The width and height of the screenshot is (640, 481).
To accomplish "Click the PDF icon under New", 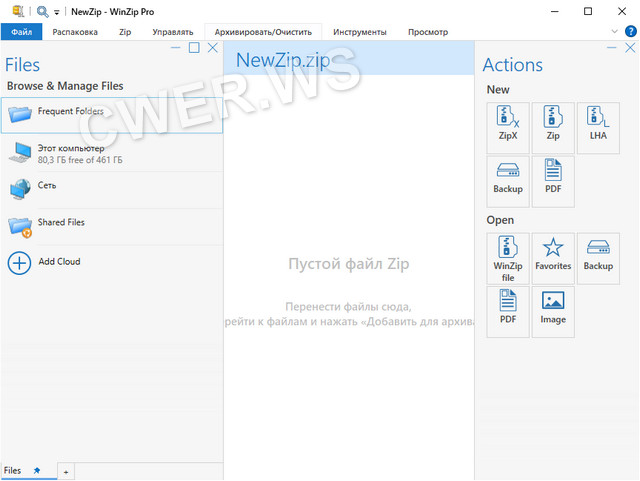I will pos(553,181).
